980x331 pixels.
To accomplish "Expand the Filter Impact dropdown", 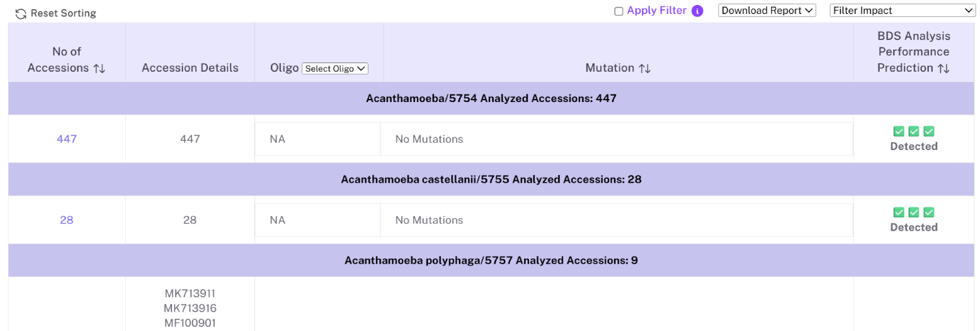I will (x=902, y=10).
